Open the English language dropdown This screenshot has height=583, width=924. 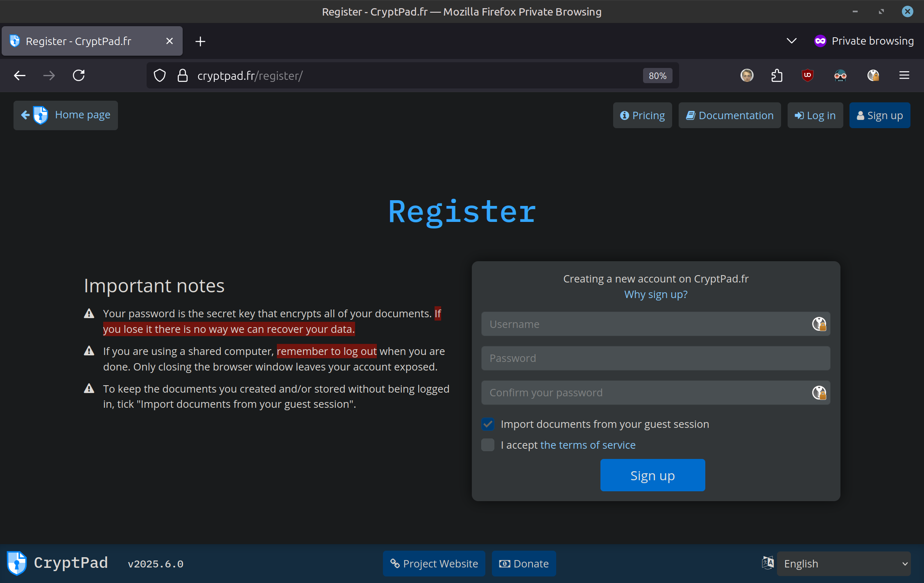click(844, 564)
